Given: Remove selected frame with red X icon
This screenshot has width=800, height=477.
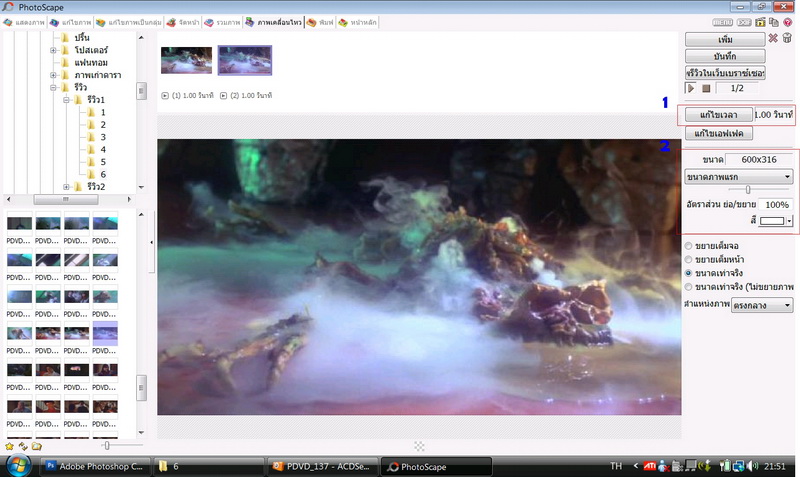Looking at the screenshot, I should pyautogui.click(x=773, y=38).
